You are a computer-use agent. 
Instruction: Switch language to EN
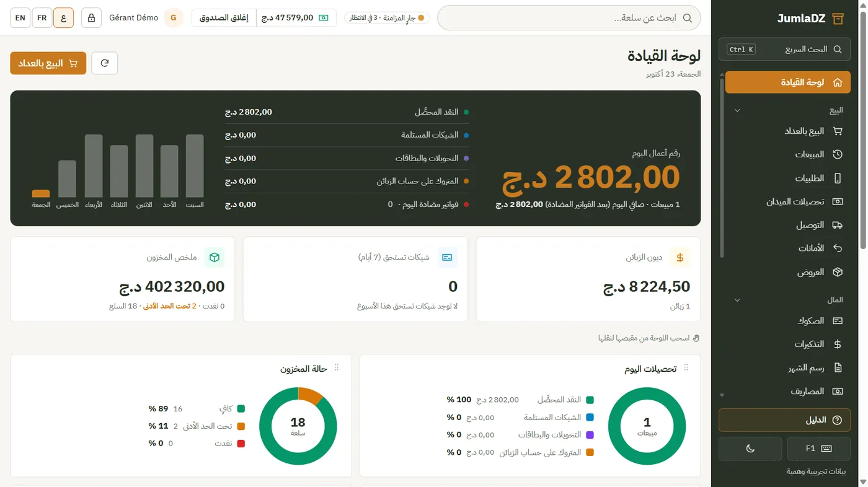tap(20, 18)
